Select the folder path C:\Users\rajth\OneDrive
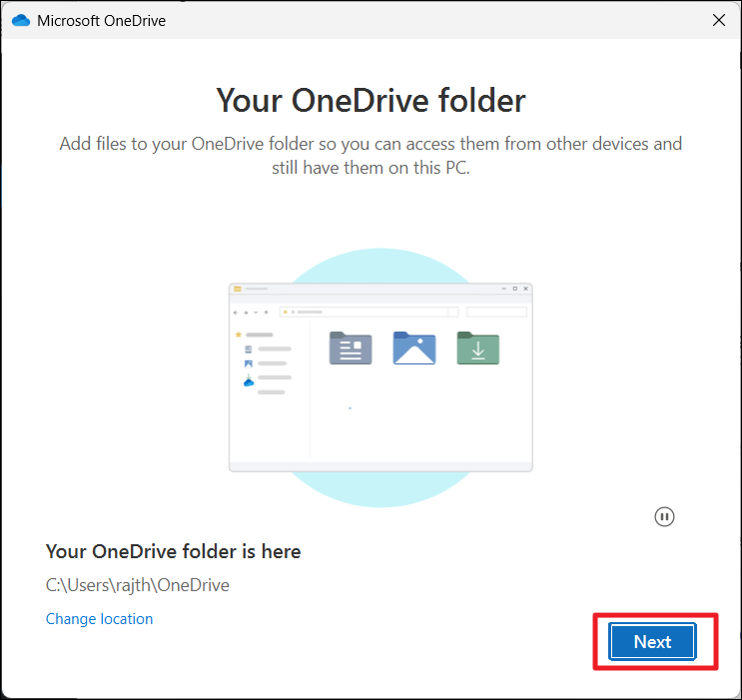 click(x=137, y=585)
